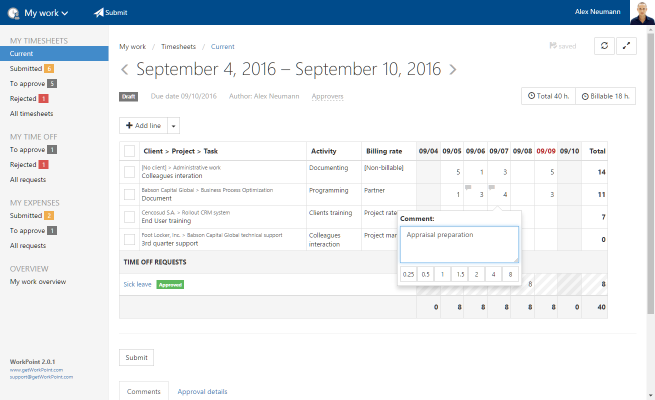This screenshot has height=400, width=655.
Task: Expand the Add line dropdown arrow
Action: (x=174, y=125)
